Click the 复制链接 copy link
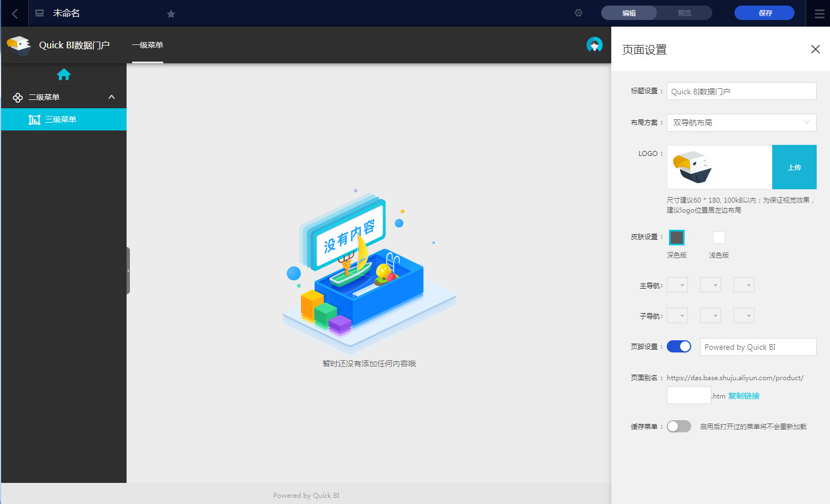Viewport: 830px width, 504px height. (x=744, y=396)
